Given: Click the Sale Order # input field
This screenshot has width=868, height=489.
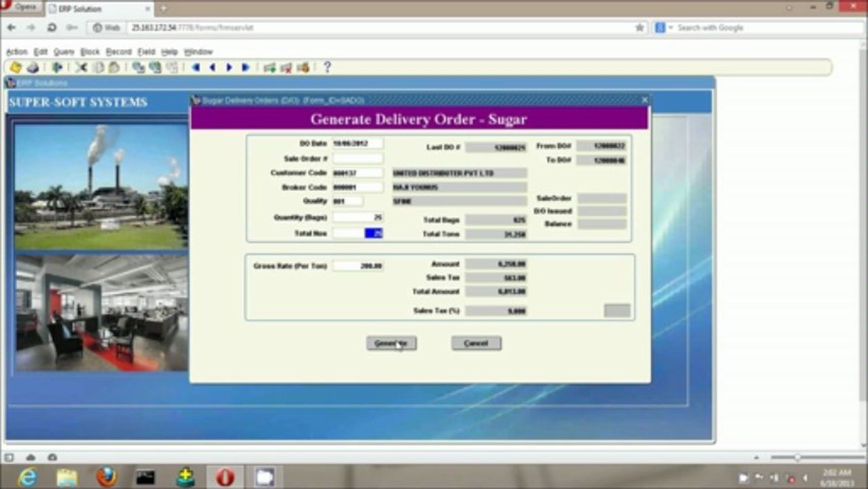Looking at the screenshot, I should coord(358,159).
